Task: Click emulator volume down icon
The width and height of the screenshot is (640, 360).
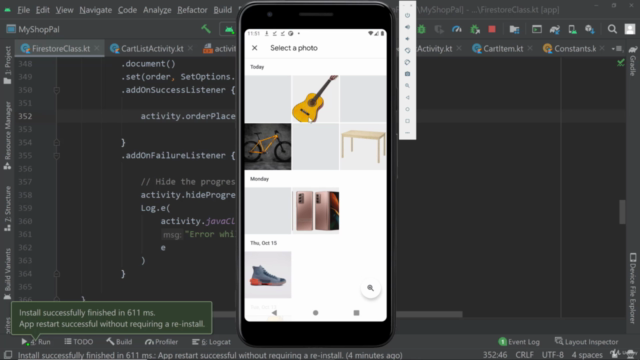Action: (x=407, y=39)
